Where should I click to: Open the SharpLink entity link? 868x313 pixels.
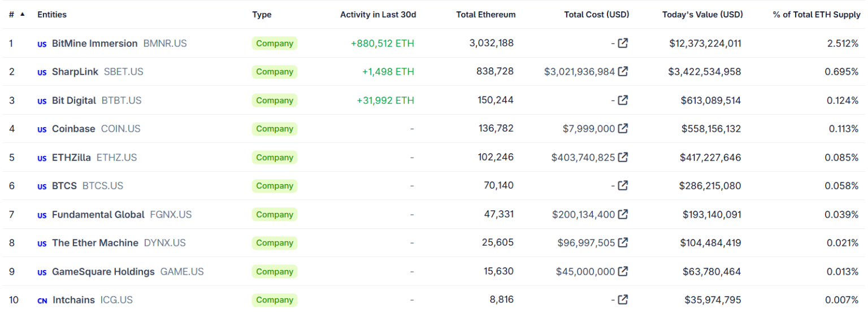click(x=75, y=72)
